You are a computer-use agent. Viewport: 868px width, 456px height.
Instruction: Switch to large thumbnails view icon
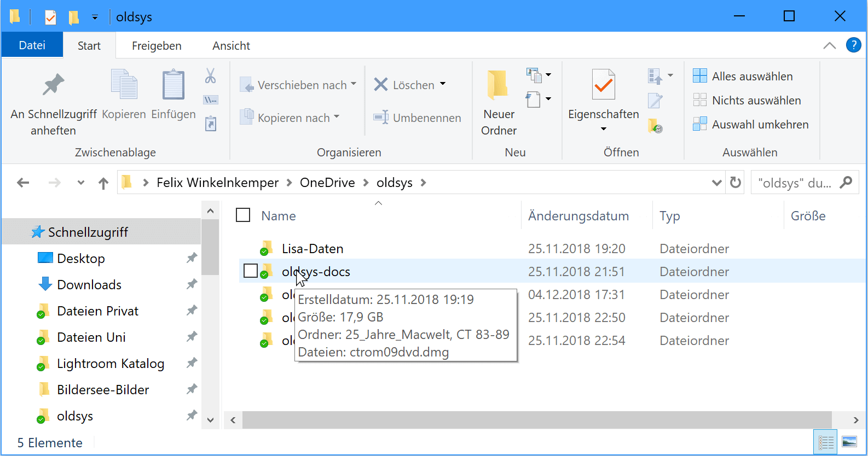(x=849, y=442)
